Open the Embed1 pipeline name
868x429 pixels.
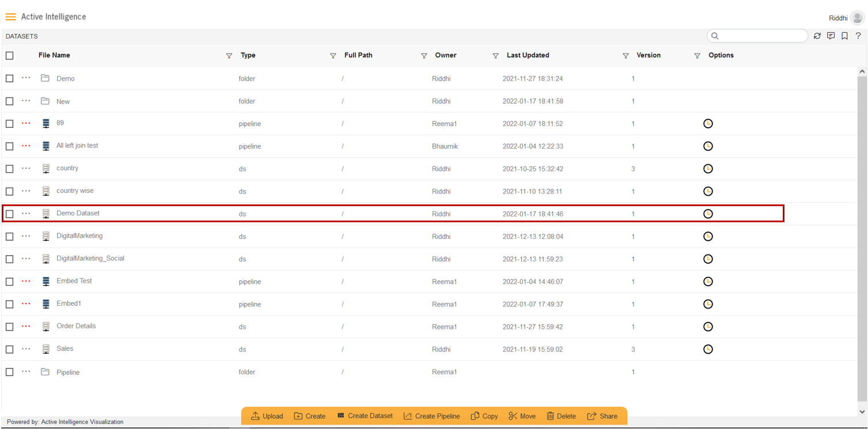(x=69, y=303)
